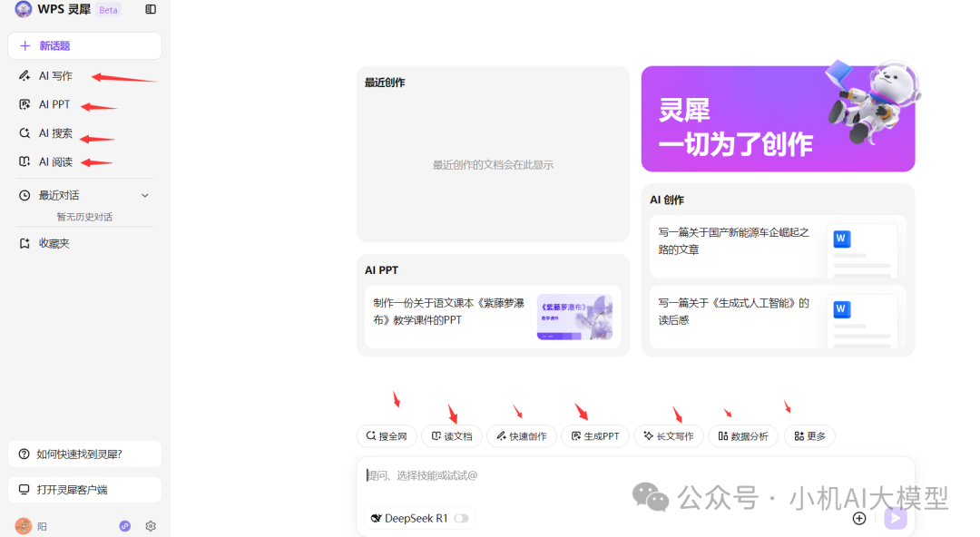Open the 更多 skills menu

click(x=809, y=435)
